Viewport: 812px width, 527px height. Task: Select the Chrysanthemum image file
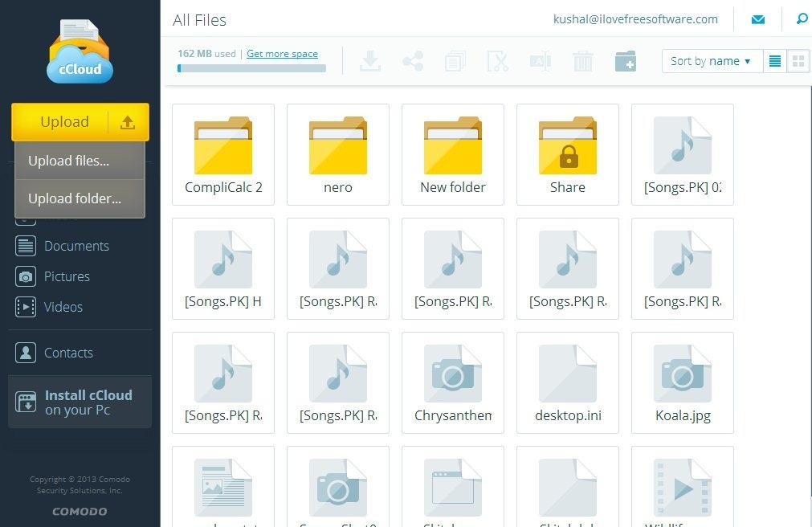tap(453, 382)
